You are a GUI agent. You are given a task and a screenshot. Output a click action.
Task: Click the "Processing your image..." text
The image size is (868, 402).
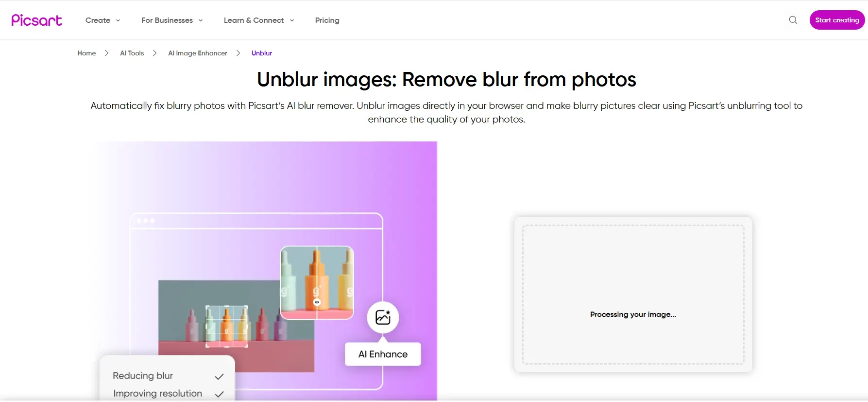coord(633,315)
